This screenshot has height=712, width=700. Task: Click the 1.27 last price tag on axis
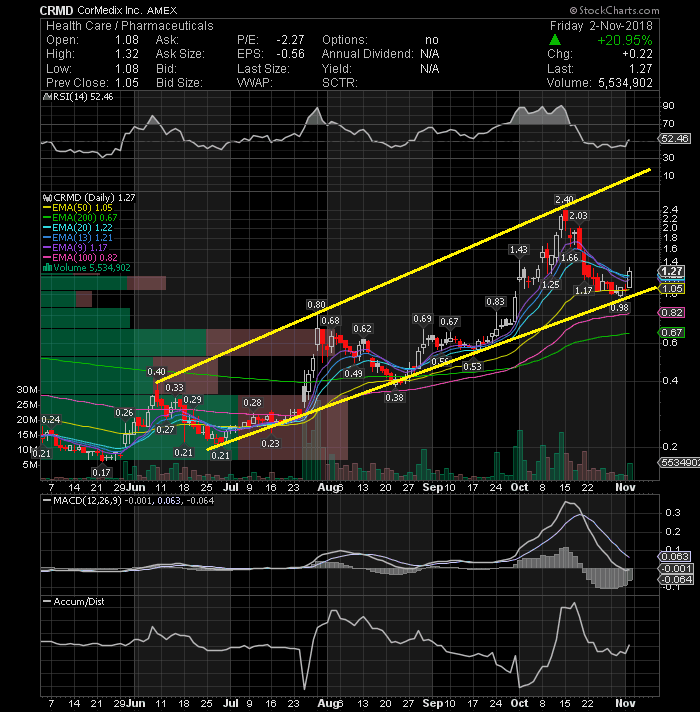(671, 272)
